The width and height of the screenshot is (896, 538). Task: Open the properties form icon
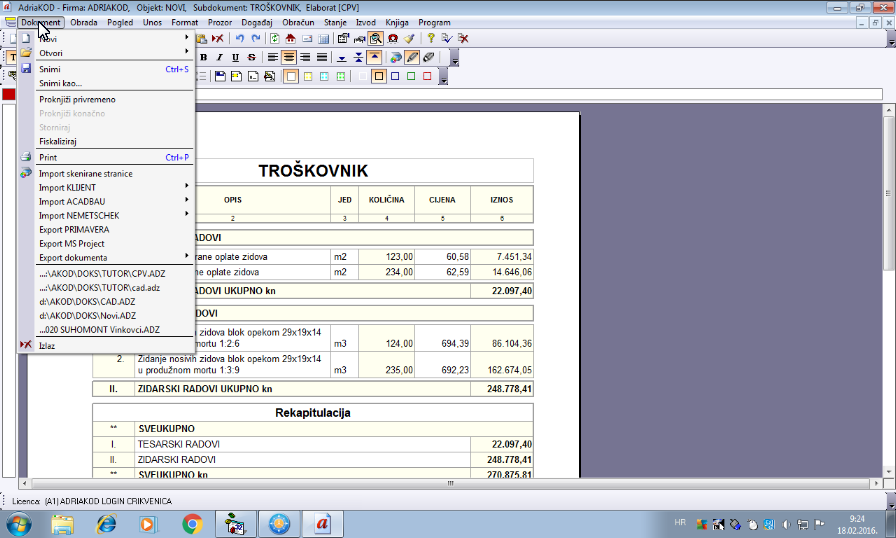(343, 38)
